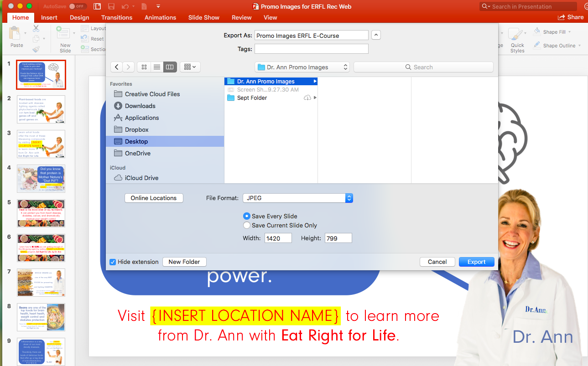Open the Review tab
588x366 pixels.
[x=241, y=17]
